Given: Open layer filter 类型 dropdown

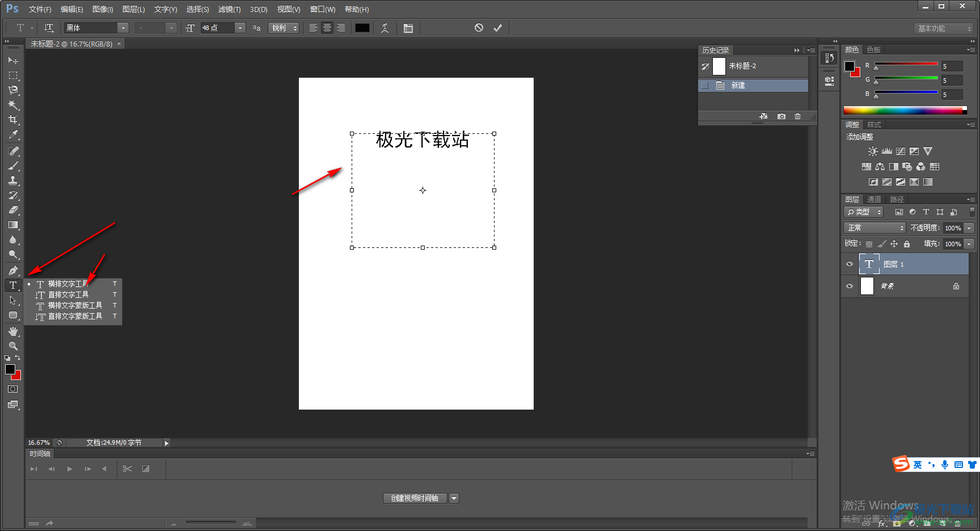Looking at the screenshot, I should pos(864,212).
